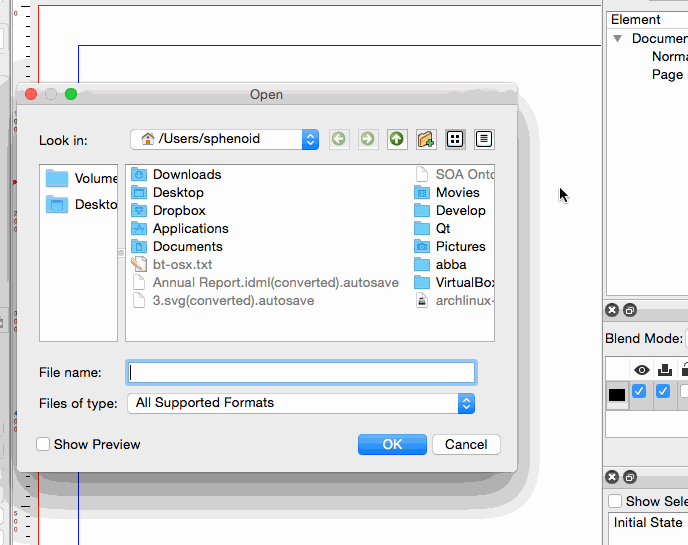Viewport: 688px width, 545px height.
Task: Click the Cancel button
Action: click(x=466, y=444)
